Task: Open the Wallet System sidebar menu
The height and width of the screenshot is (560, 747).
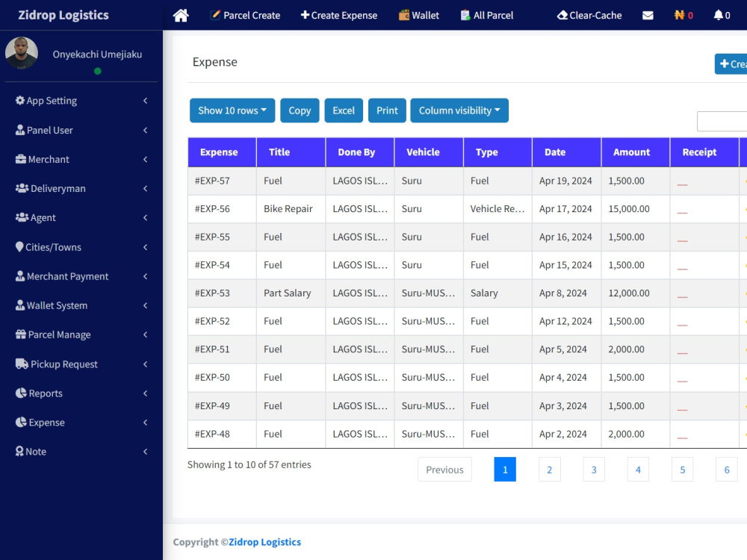Action: coord(81,305)
